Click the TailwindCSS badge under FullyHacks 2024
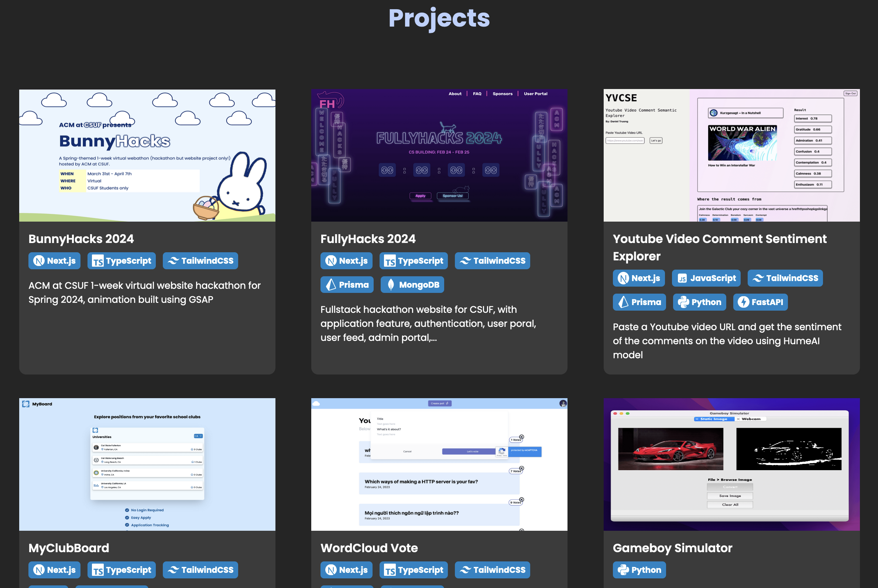 click(x=492, y=261)
